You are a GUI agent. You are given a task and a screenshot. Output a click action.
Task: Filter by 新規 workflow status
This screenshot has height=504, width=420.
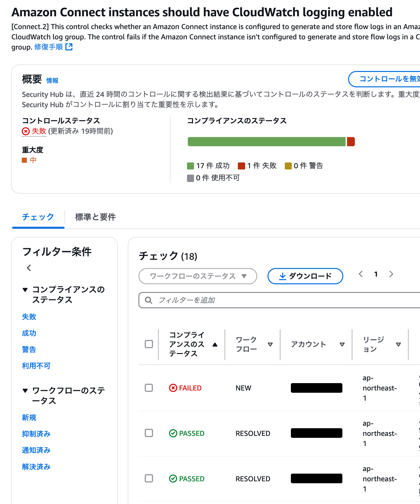(x=29, y=418)
